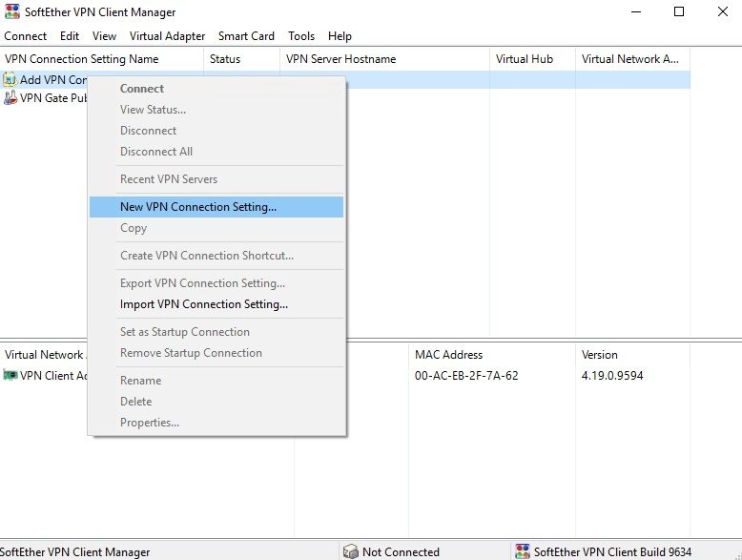This screenshot has width=742, height=560.
Task: Click the SoftEther build icon in status bar
Action: pyautogui.click(x=523, y=551)
